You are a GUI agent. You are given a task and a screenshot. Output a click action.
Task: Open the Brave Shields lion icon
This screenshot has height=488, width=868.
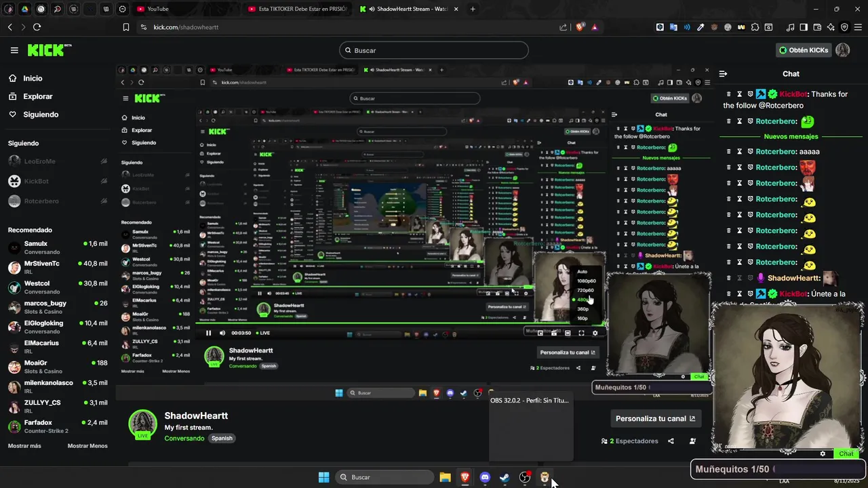[x=580, y=27]
